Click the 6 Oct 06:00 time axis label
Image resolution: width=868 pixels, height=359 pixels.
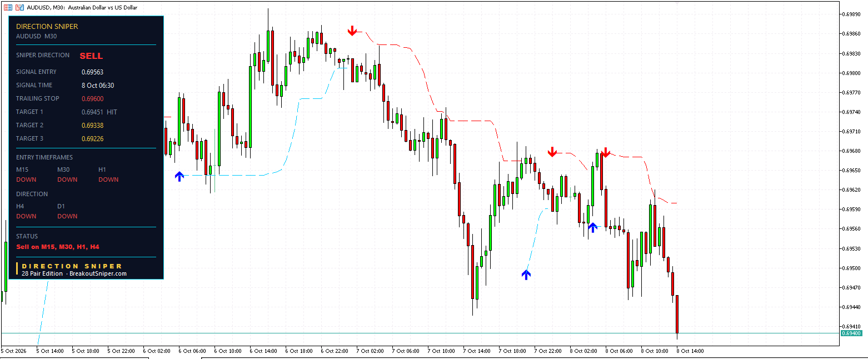point(192,351)
